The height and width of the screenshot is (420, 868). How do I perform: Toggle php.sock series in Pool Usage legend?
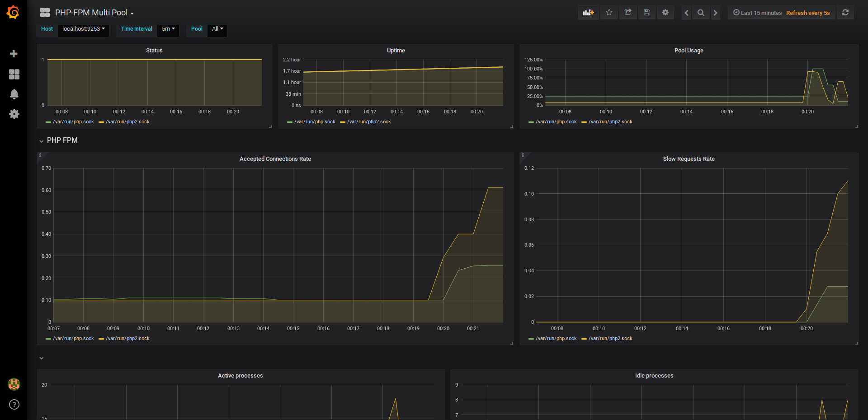[556, 122]
